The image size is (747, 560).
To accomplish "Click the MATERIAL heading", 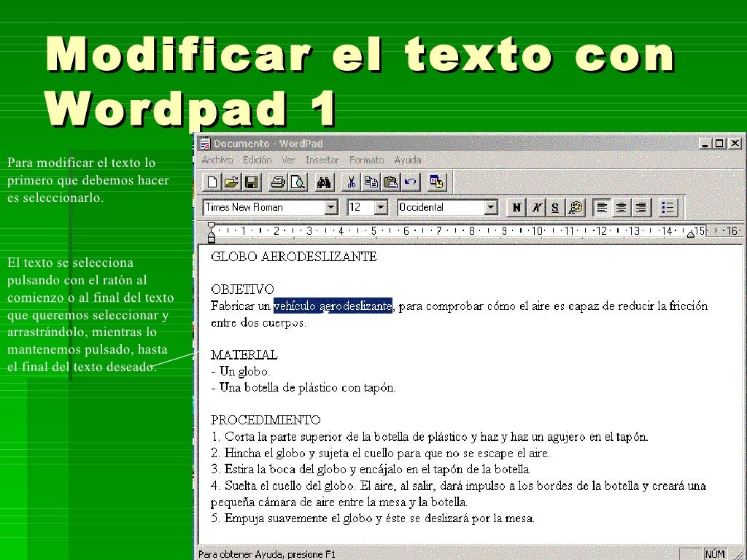I will [244, 355].
